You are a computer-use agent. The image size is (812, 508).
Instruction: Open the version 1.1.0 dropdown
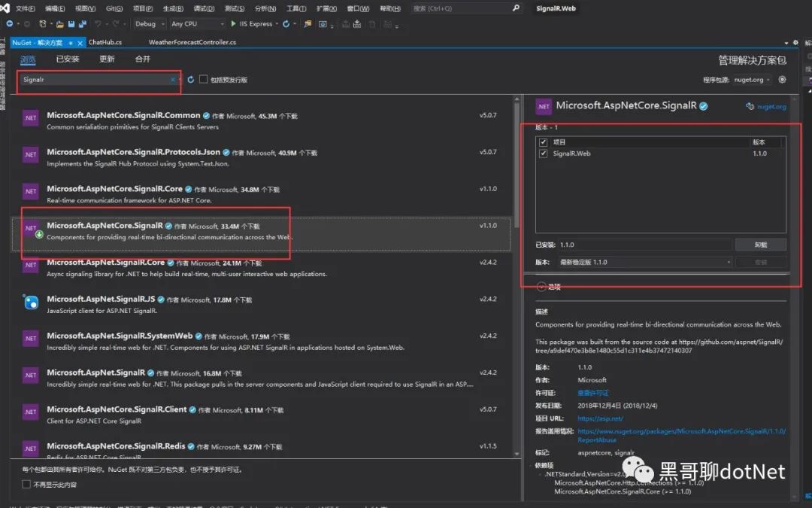645,263
